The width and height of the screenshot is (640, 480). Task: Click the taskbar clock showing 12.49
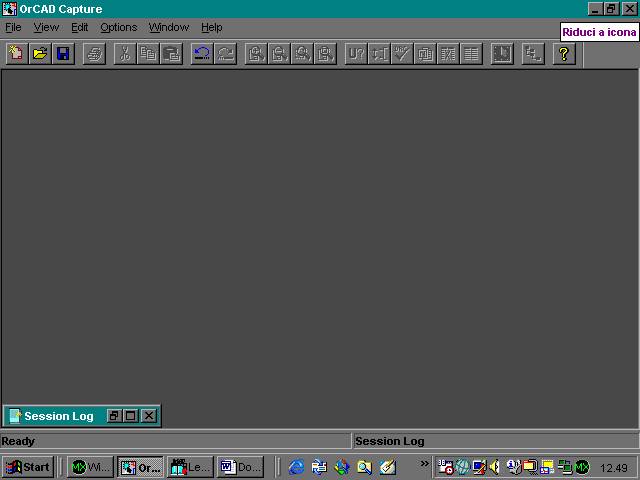[614, 468]
